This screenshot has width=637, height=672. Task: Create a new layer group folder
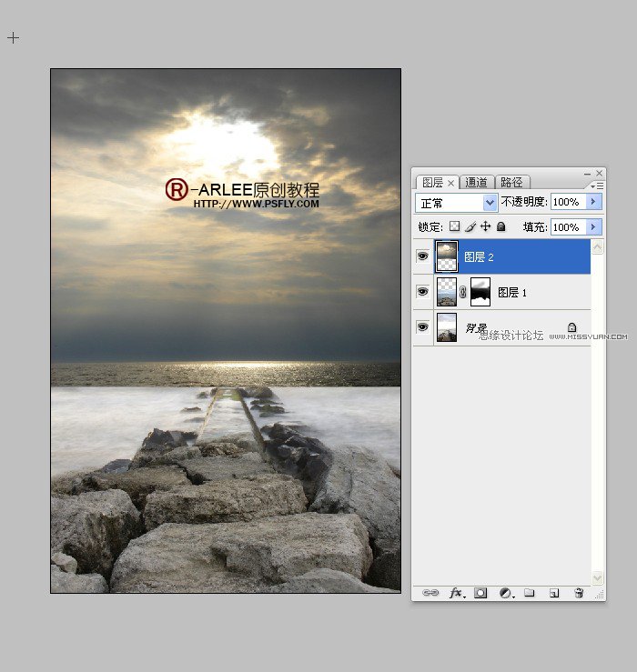530,593
